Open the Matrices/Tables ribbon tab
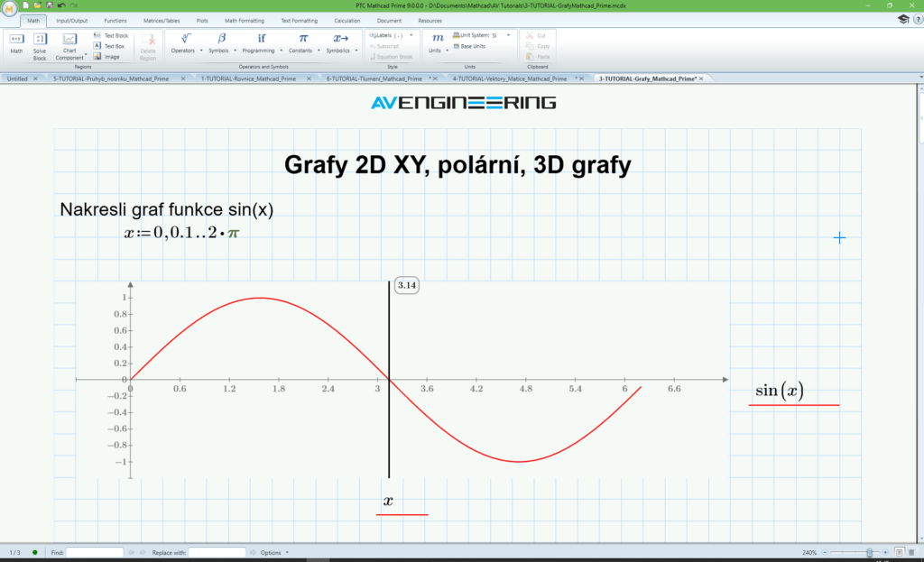 (x=162, y=21)
